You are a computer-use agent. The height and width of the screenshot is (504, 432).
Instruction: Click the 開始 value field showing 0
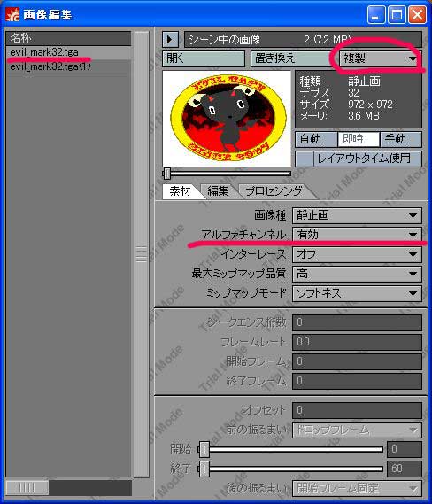[x=405, y=449]
